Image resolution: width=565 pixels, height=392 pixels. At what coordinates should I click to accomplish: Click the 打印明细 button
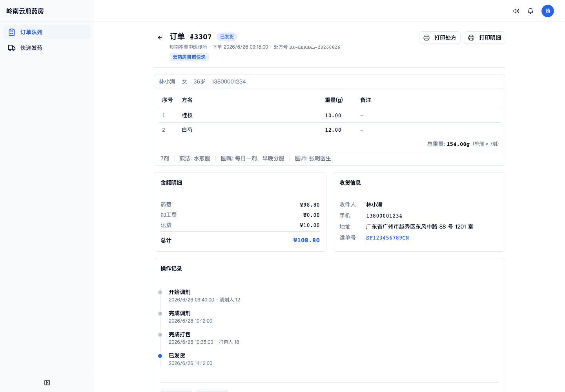485,38
